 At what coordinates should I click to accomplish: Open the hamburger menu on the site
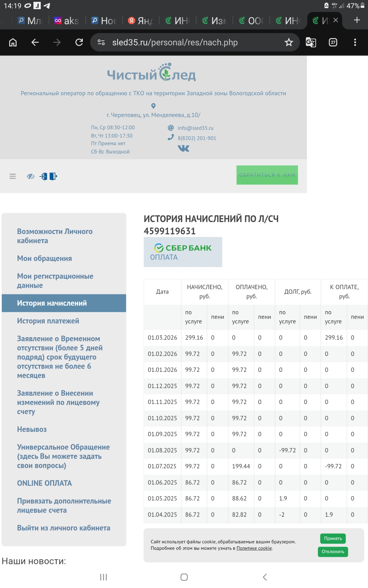pyautogui.click(x=13, y=176)
